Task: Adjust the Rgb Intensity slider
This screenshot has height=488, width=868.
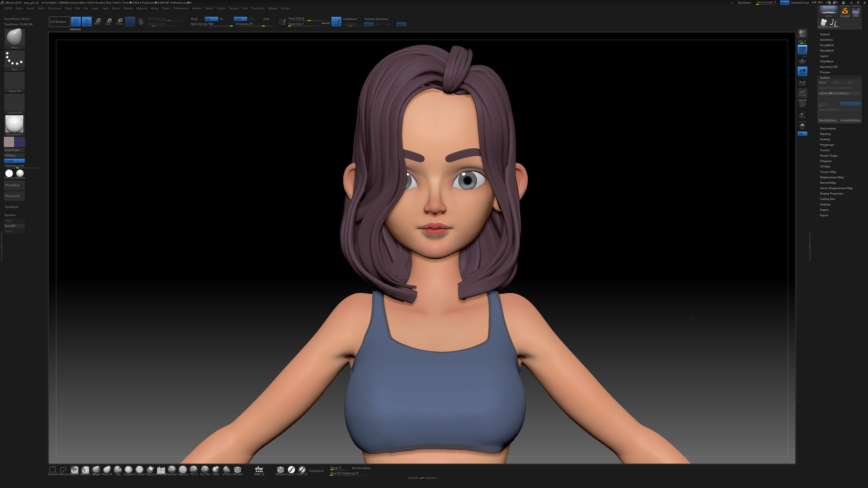Action: [x=212, y=24]
